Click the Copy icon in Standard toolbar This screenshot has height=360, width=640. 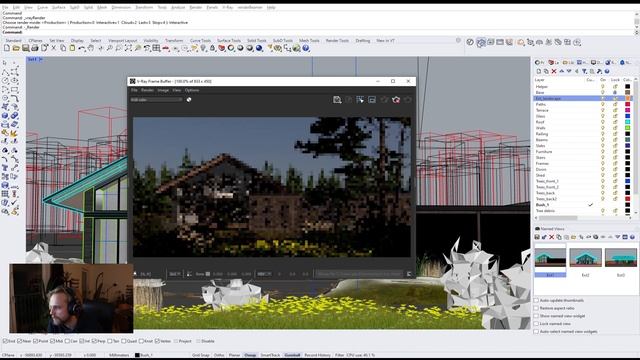tap(63, 48)
